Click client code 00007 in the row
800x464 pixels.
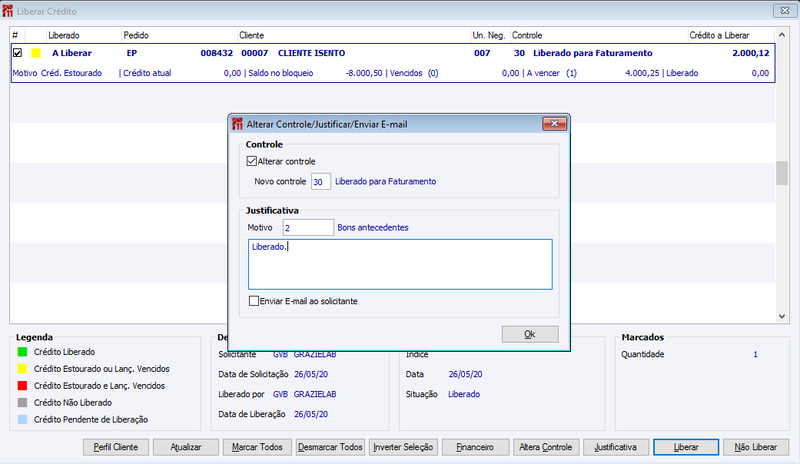[255, 53]
